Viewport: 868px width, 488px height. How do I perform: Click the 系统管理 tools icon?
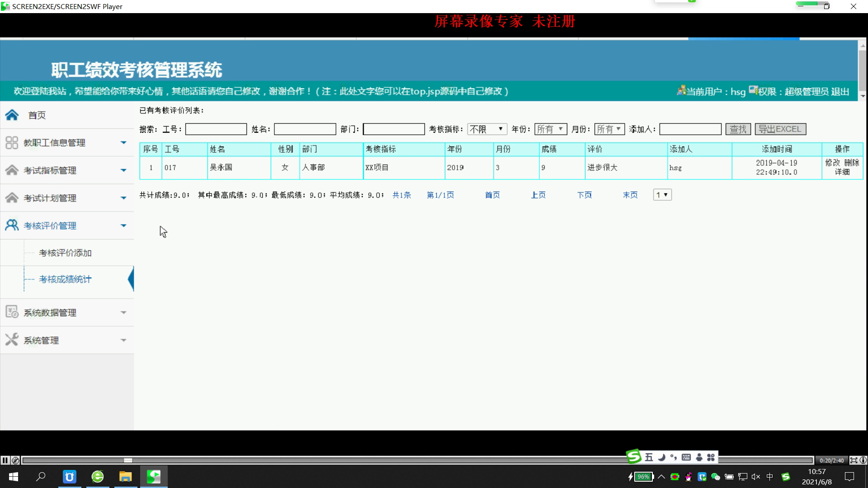[x=12, y=340]
